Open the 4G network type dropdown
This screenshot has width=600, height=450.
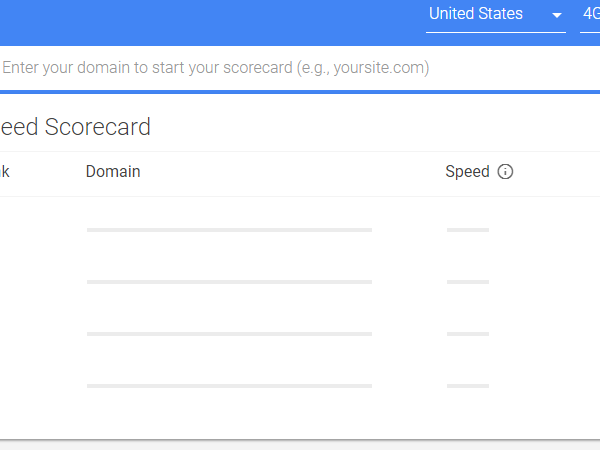click(590, 15)
